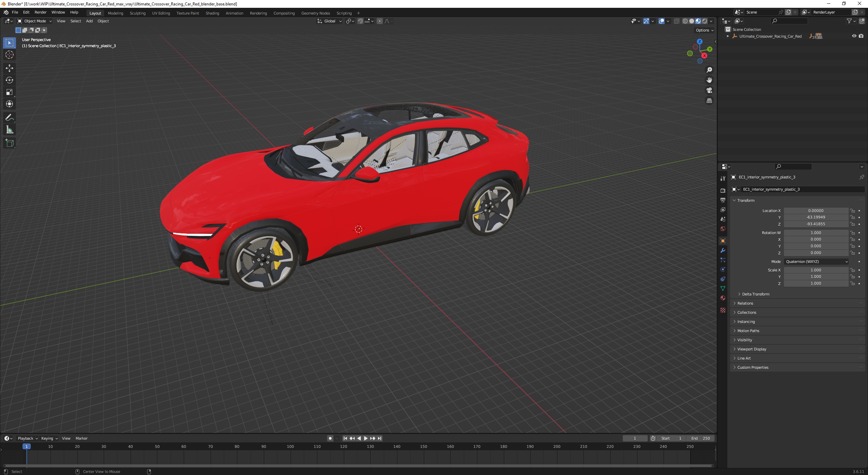Viewport: 868px width, 475px height.
Task: Hide Ultimate_Crossover_Racing_Car_Red collection with eye icon
Action: pyautogui.click(x=854, y=36)
